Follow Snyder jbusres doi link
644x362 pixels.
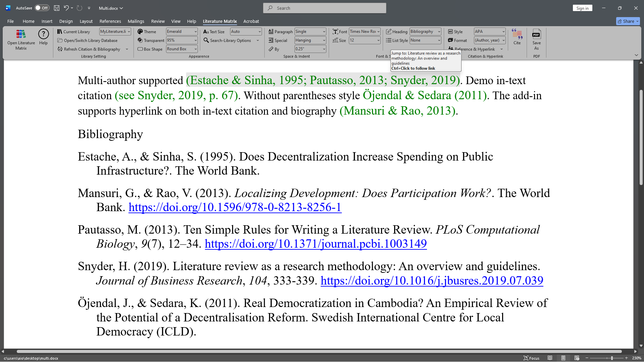pos(432,281)
